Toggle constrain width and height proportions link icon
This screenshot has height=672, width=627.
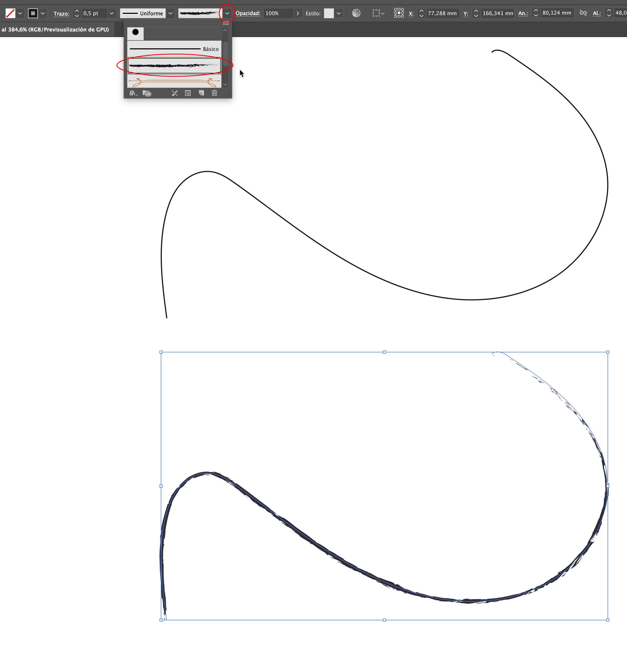coord(583,13)
